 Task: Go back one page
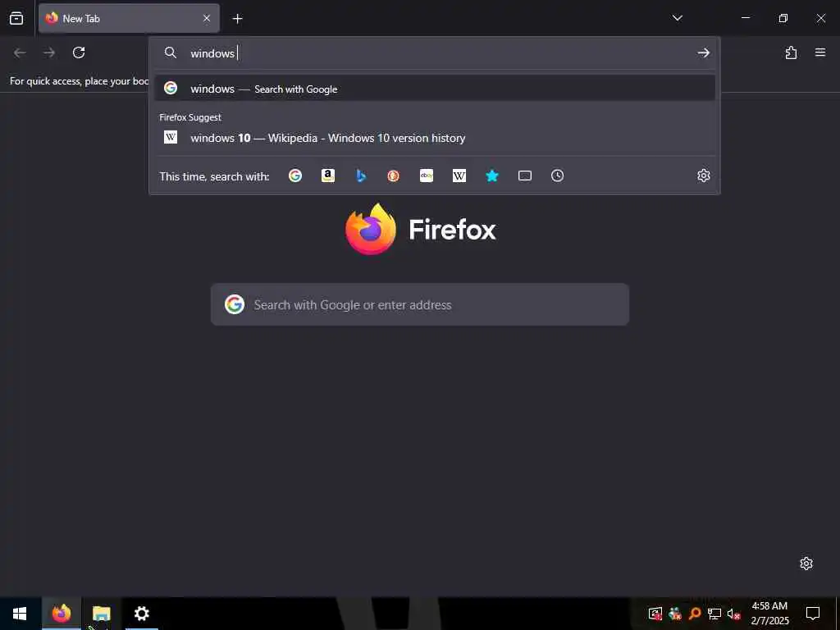[x=20, y=52]
